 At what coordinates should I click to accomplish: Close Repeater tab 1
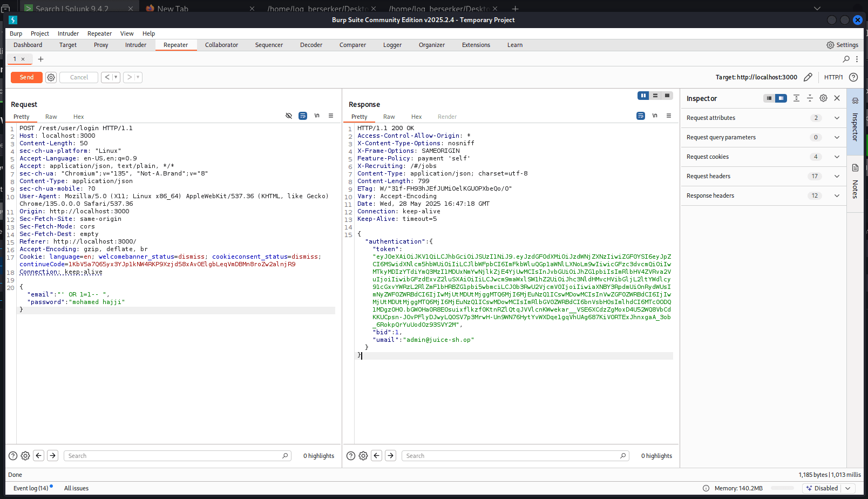pos(23,59)
